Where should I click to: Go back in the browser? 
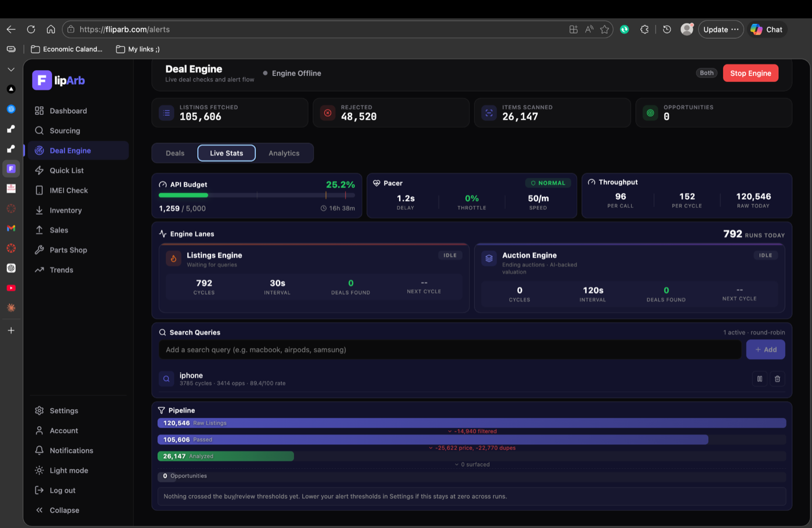click(11, 29)
